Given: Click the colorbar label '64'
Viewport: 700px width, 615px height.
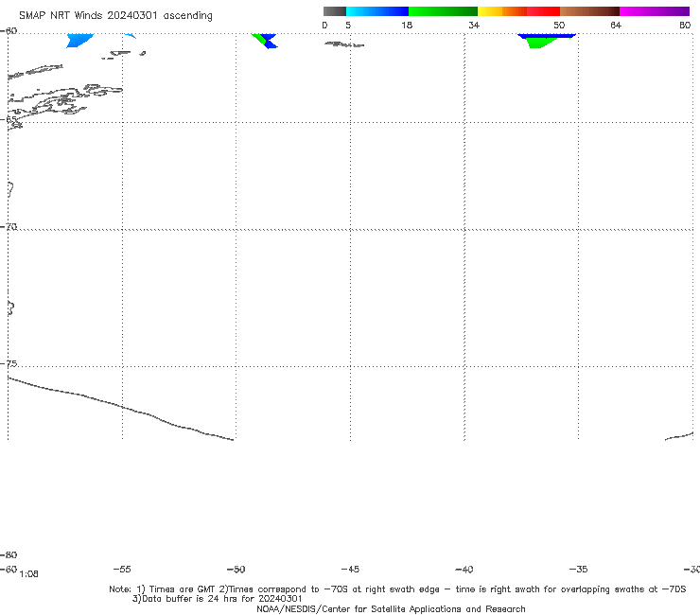Looking at the screenshot, I should 616,25.
